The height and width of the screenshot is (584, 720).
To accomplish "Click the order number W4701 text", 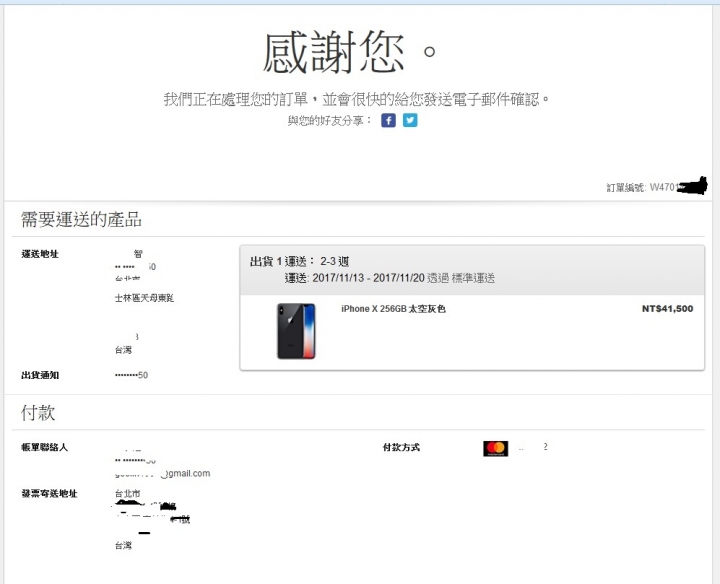I will click(664, 187).
